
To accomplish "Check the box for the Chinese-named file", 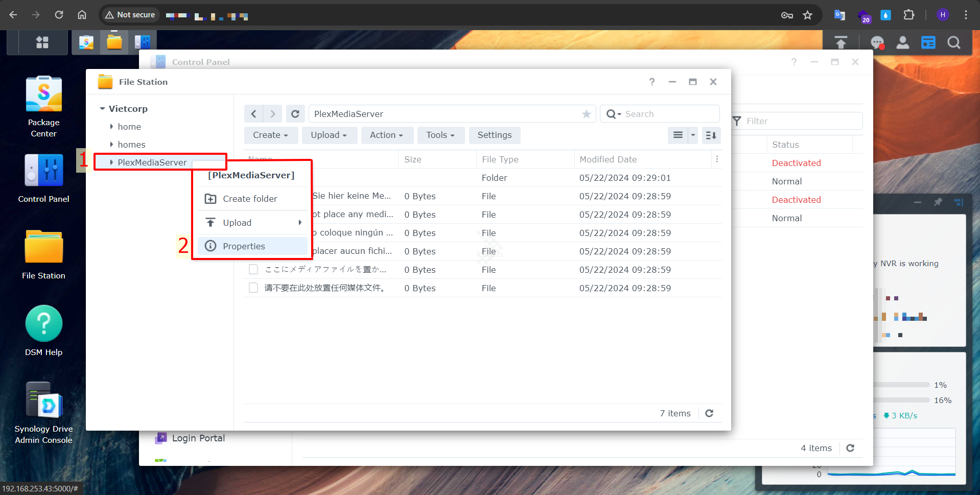I will tap(253, 288).
